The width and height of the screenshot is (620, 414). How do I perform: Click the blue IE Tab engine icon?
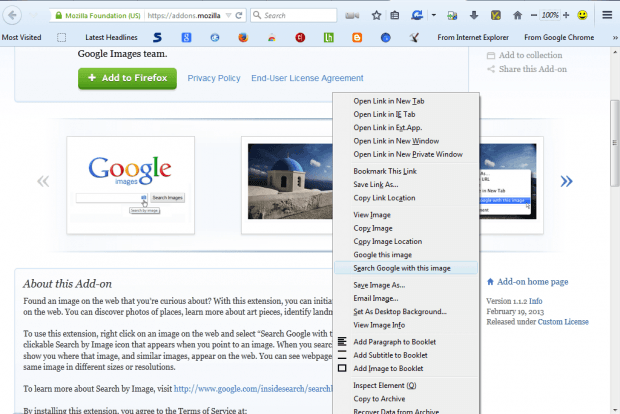pos(417,15)
